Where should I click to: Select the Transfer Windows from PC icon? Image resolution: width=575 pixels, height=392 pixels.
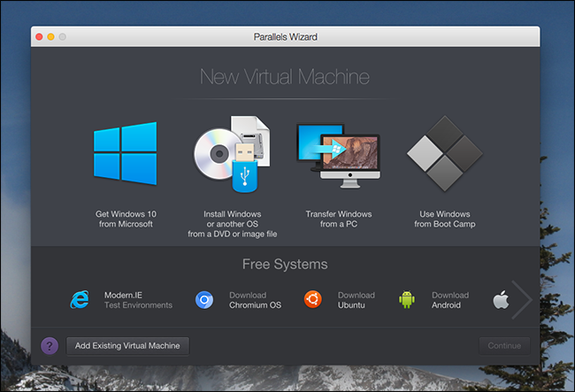pyautogui.click(x=338, y=156)
